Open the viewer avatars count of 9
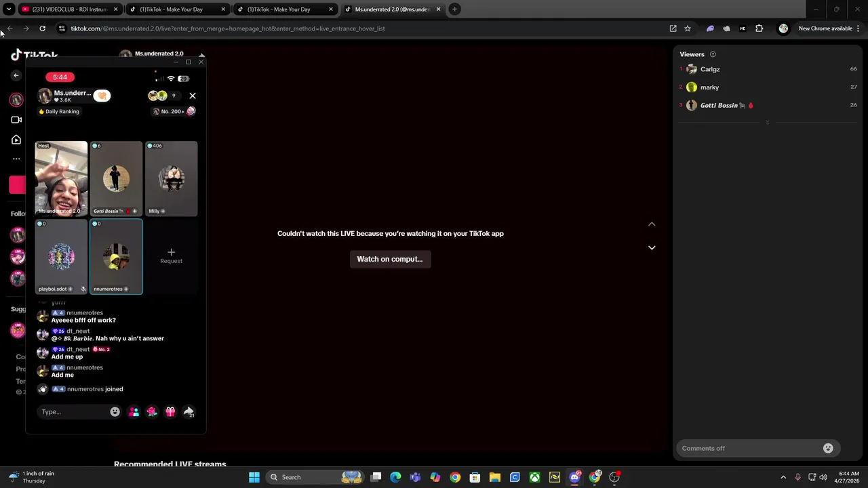This screenshot has width=868, height=488. [x=163, y=96]
